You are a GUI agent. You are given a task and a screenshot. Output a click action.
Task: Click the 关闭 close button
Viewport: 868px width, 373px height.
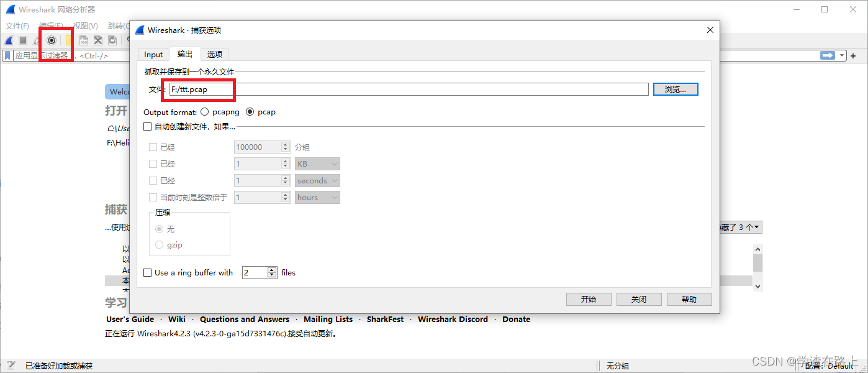639,300
